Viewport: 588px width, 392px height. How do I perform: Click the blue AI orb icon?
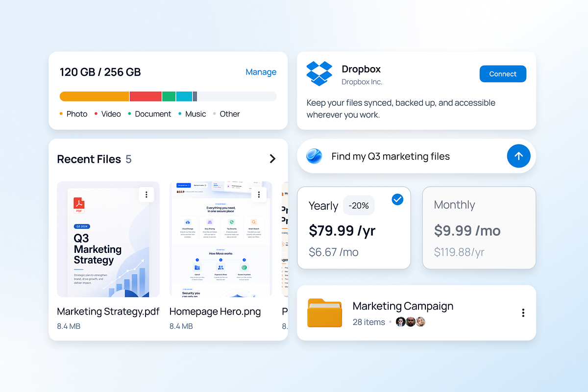pos(314,156)
